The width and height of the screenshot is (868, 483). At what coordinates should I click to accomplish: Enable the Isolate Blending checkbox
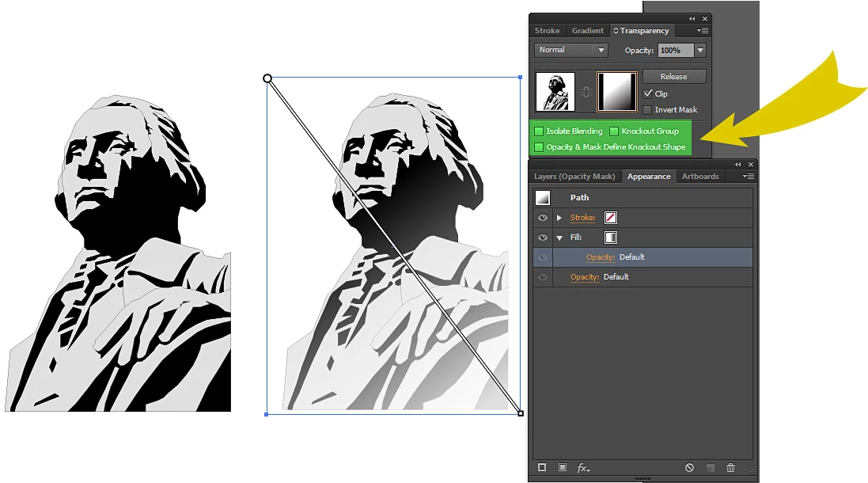539,131
